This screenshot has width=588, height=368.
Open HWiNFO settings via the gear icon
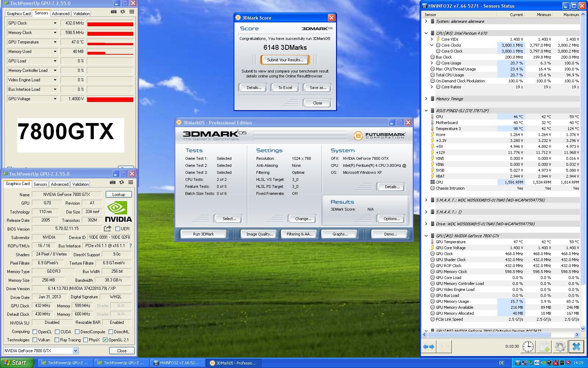coord(560,347)
